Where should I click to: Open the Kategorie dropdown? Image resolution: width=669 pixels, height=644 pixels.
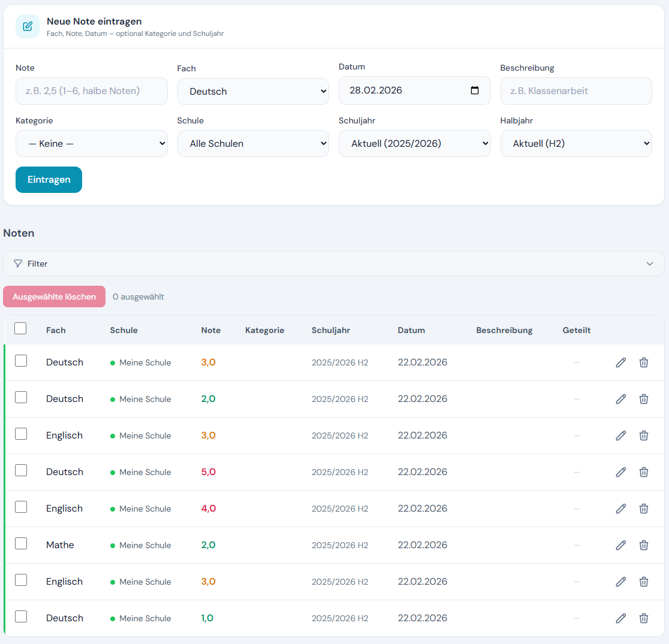[92, 144]
